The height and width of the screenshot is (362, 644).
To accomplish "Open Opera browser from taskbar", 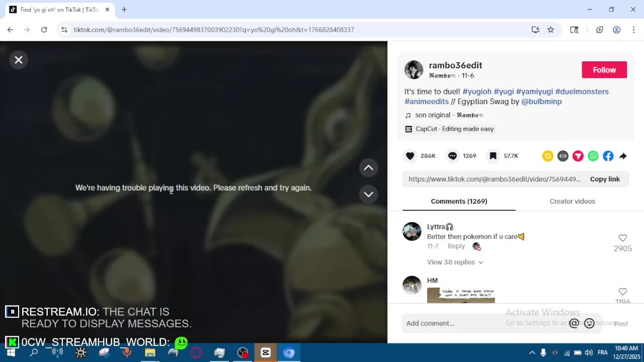I will click(196, 352).
